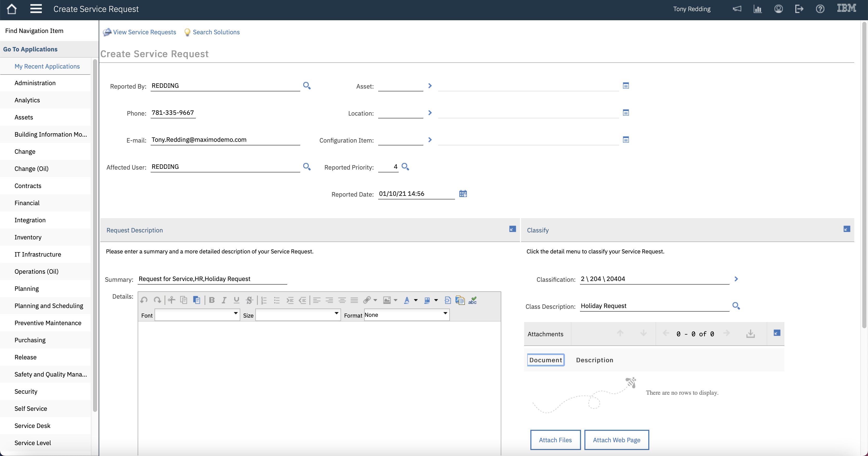Toggle bold formatting in Details toolbar
Viewport: 868px width, 456px height.
tap(212, 300)
